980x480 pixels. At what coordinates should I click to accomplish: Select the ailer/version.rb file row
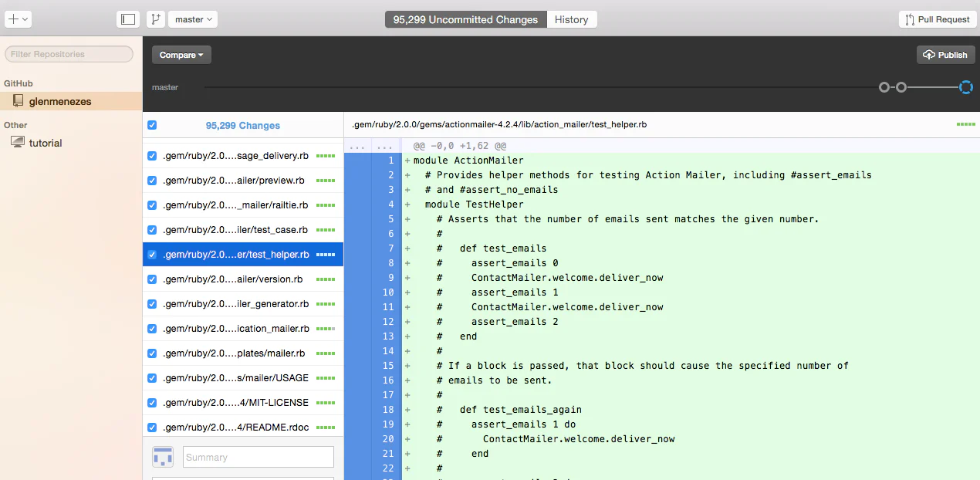click(x=243, y=279)
